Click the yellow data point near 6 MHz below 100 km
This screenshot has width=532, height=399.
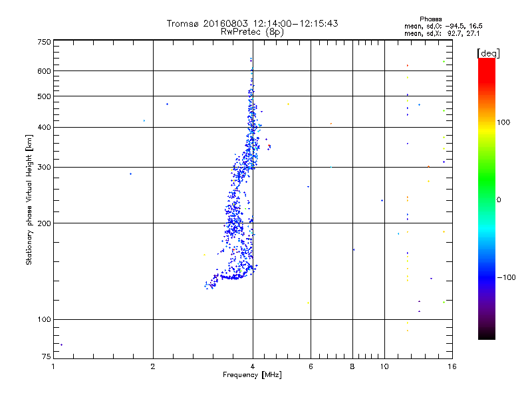pyautogui.click(x=308, y=303)
